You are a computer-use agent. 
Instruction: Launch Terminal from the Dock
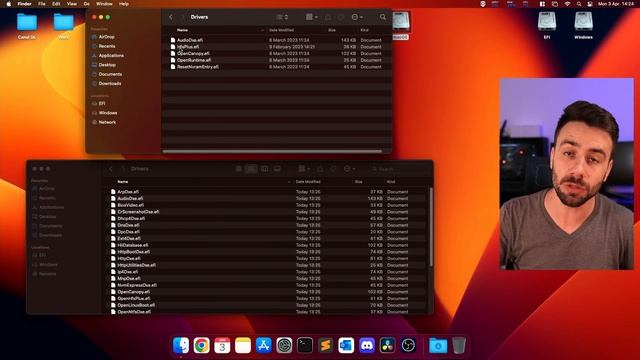tap(305, 346)
